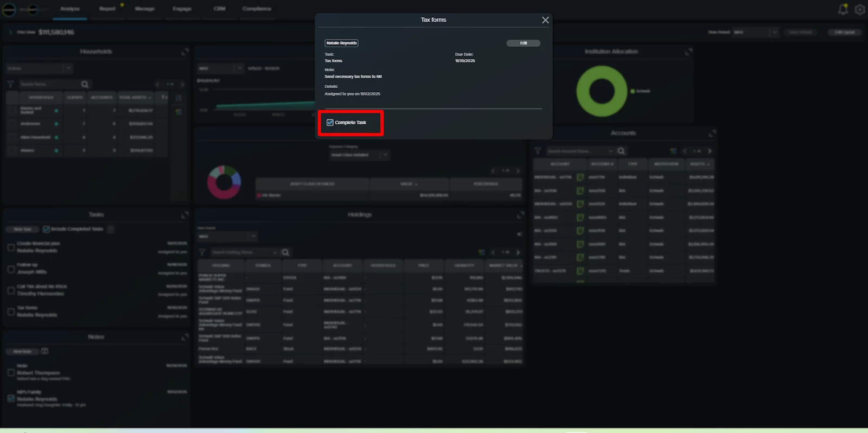Click the Households filter funnel icon
The width and height of the screenshot is (868, 433).
(x=10, y=84)
